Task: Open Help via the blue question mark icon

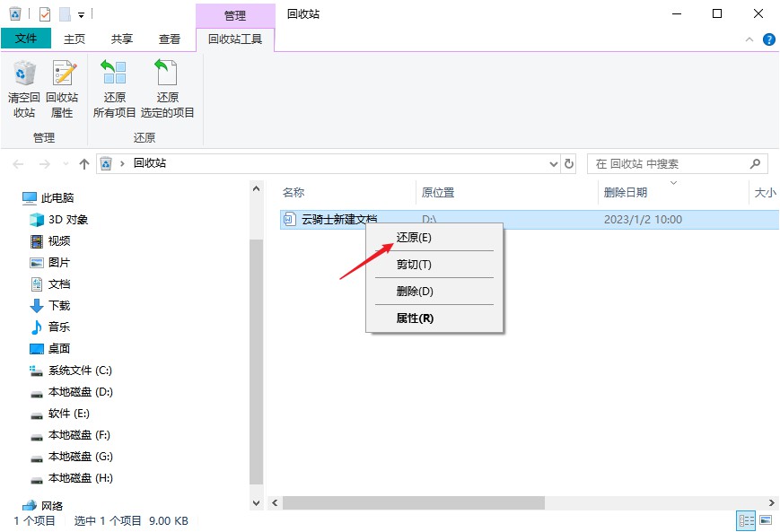Action: pos(769,39)
